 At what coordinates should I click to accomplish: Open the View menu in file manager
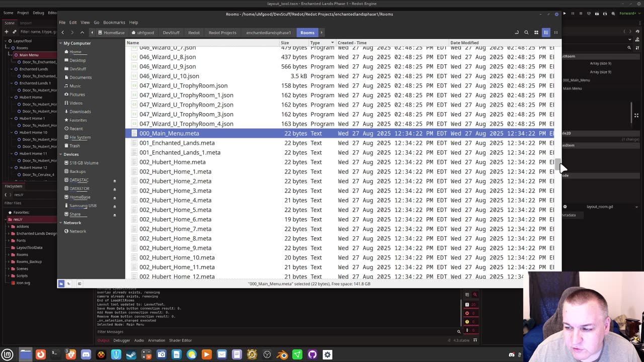tap(85, 22)
